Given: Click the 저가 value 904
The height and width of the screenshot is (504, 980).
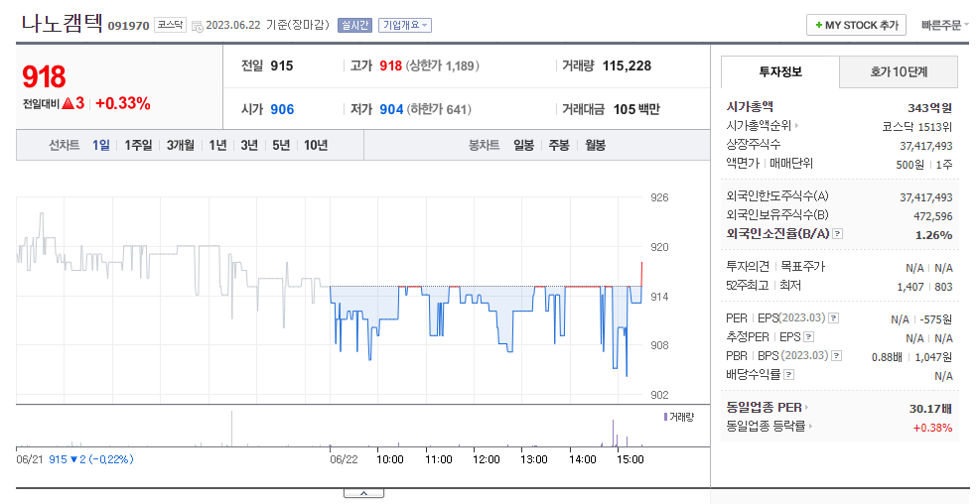Looking at the screenshot, I should tap(391, 109).
